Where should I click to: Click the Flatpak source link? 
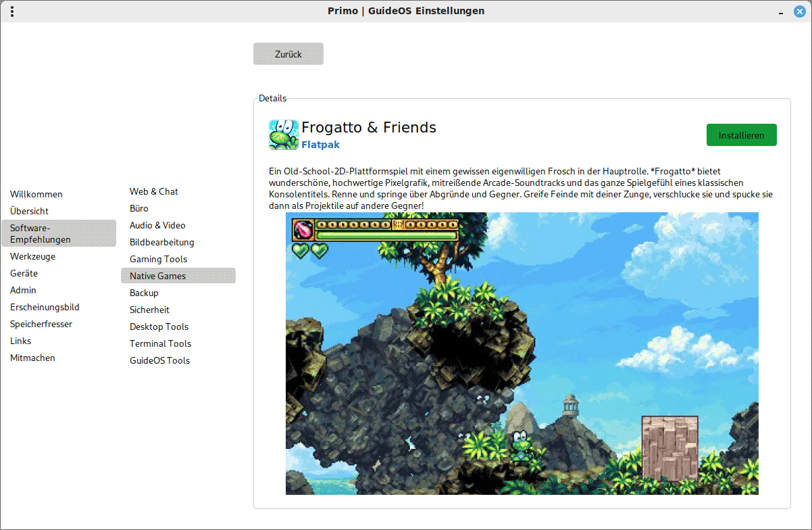(320, 145)
